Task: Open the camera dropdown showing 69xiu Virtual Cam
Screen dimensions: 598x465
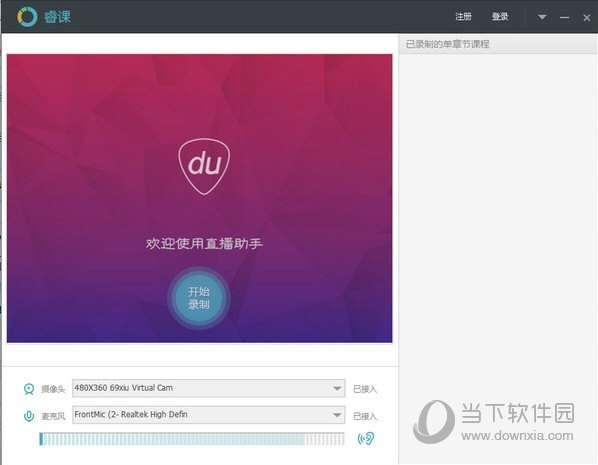Action: pyautogui.click(x=209, y=388)
